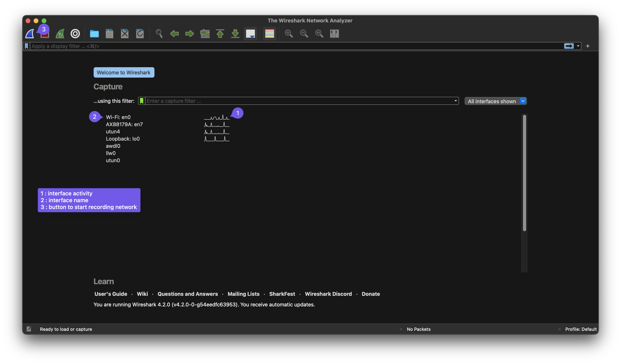Click the Donate link
The height and width of the screenshot is (364, 621).
tap(371, 294)
